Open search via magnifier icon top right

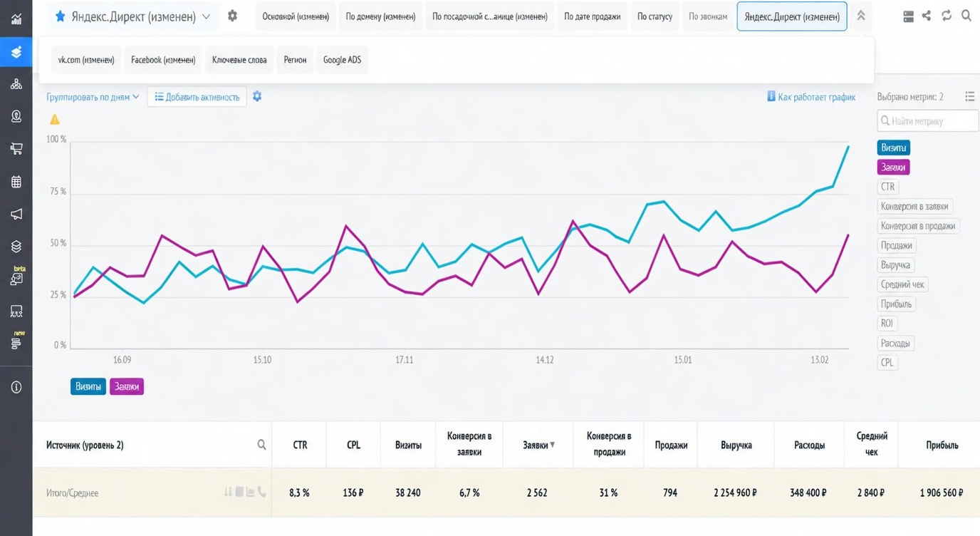tap(966, 16)
